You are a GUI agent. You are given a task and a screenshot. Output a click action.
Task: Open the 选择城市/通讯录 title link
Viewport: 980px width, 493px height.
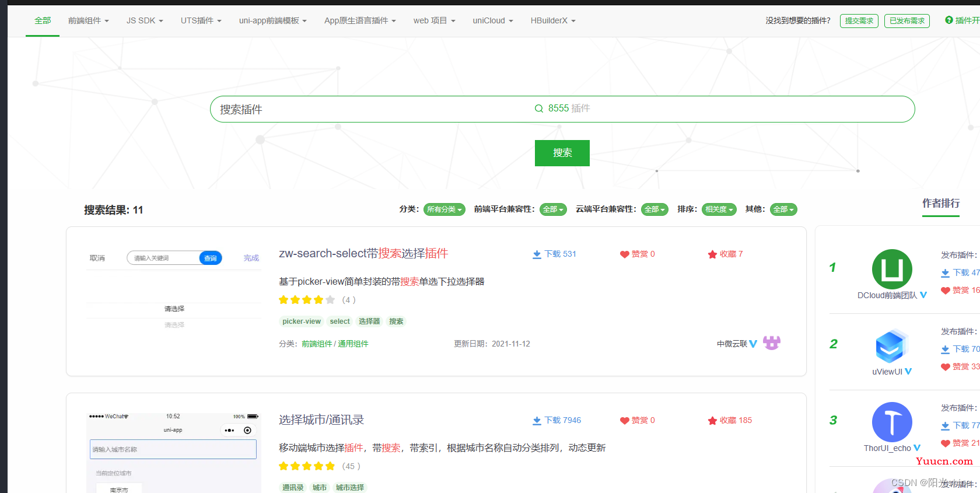pyautogui.click(x=321, y=419)
